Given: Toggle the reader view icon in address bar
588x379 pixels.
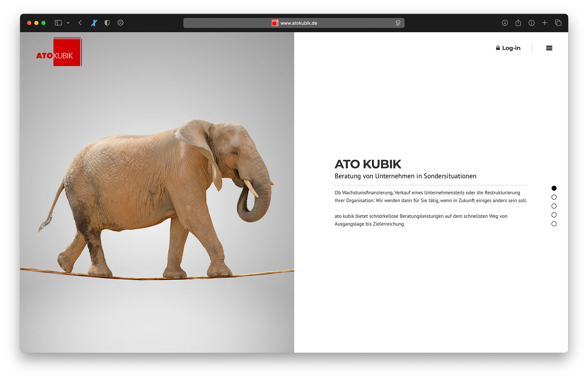Looking at the screenshot, I should [398, 23].
